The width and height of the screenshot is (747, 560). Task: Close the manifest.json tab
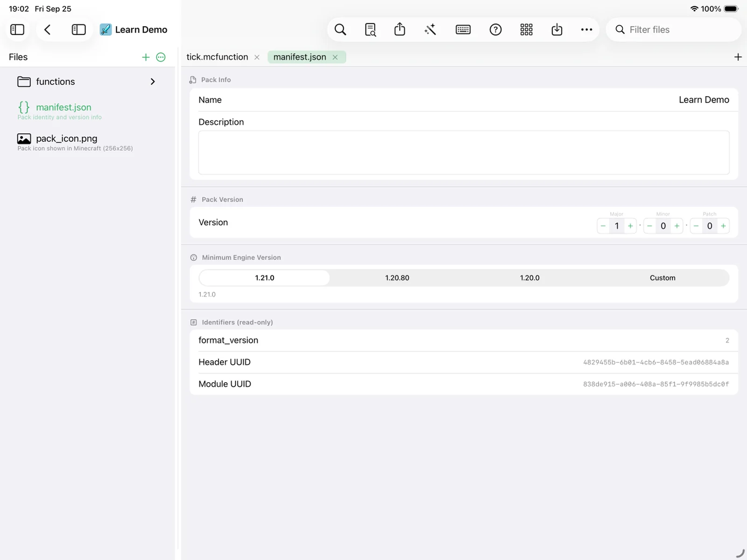(335, 57)
